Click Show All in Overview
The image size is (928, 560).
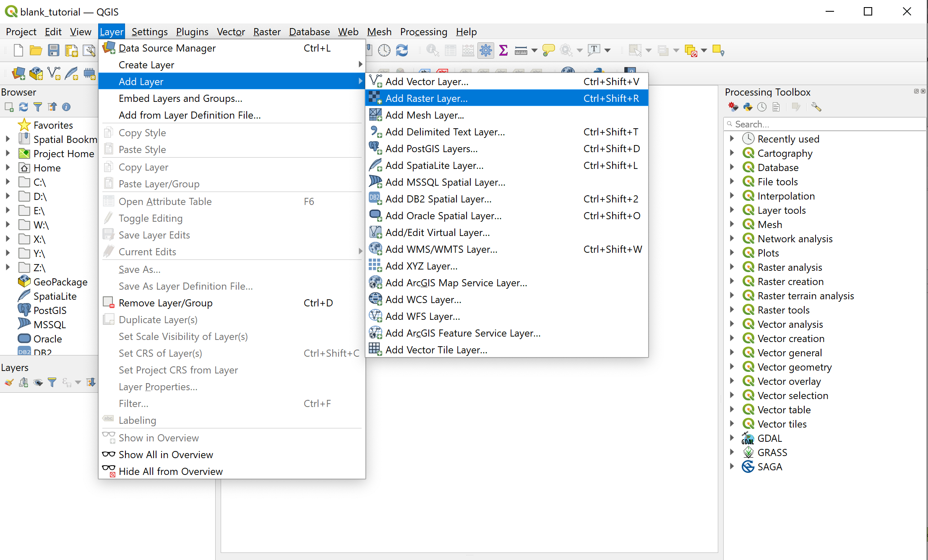click(x=232, y=454)
